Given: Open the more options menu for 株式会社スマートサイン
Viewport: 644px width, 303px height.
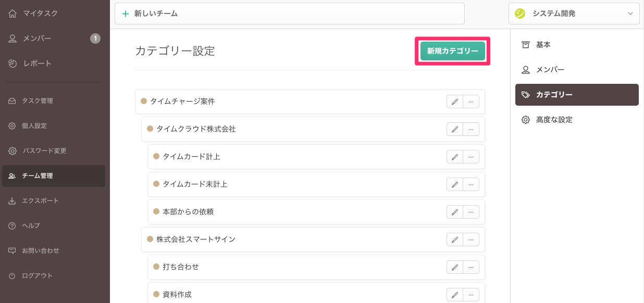Looking at the screenshot, I should (x=471, y=239).
